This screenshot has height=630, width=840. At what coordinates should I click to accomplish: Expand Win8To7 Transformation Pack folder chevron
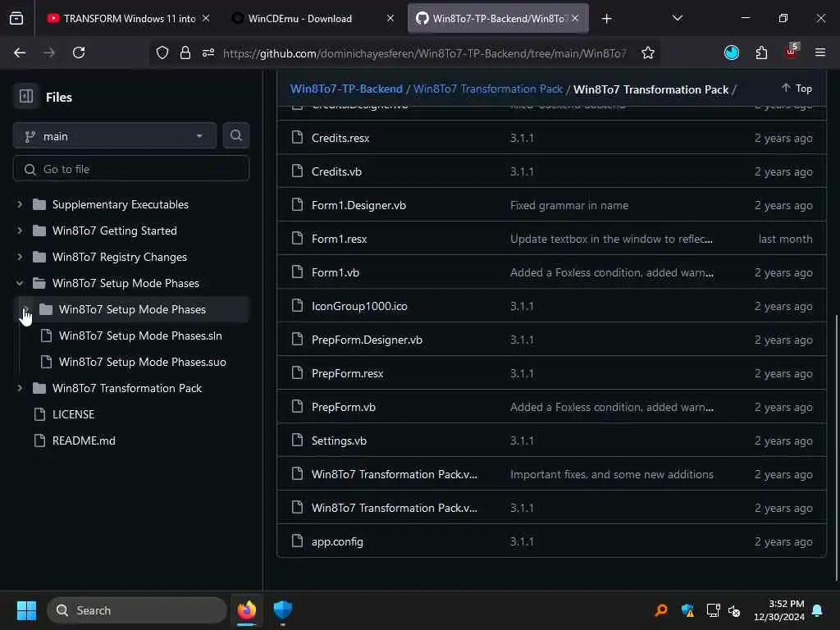(20, 388)
